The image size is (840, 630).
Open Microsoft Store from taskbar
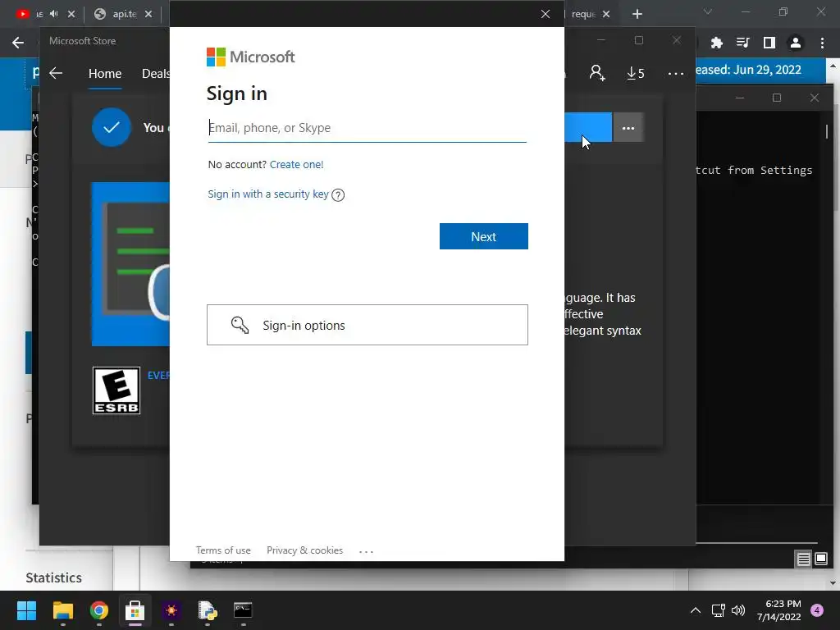tap(135, 610)
